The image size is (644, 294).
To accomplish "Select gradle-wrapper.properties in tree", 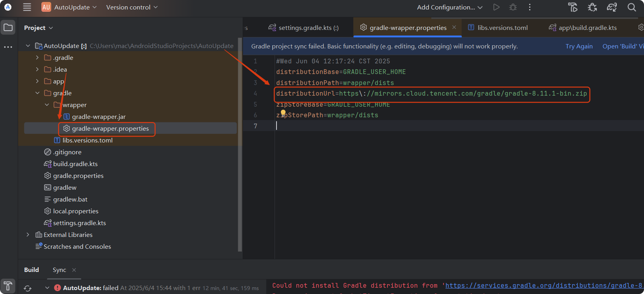I will (110, 128).
